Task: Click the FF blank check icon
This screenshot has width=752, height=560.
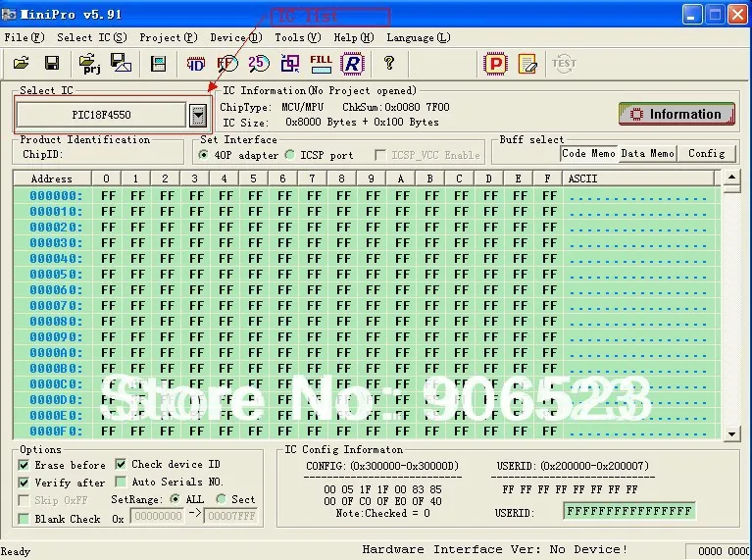Action: pyautogui.click(x=227, y=64)
